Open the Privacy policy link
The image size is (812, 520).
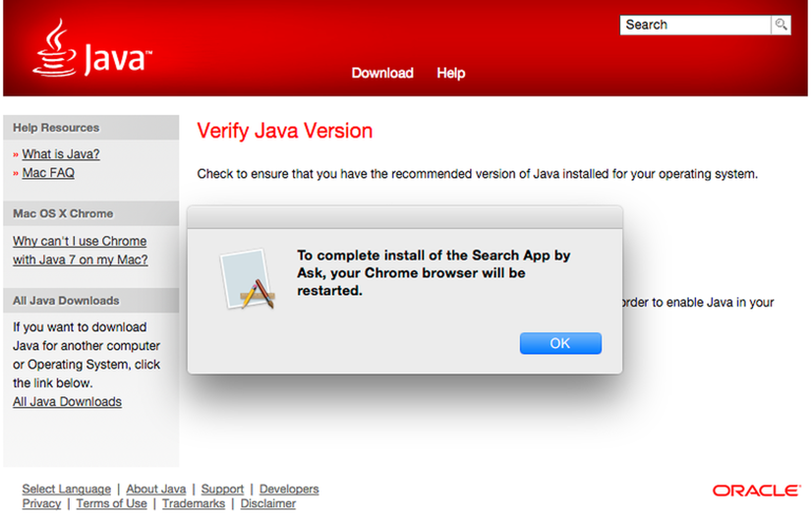point(42,504)
